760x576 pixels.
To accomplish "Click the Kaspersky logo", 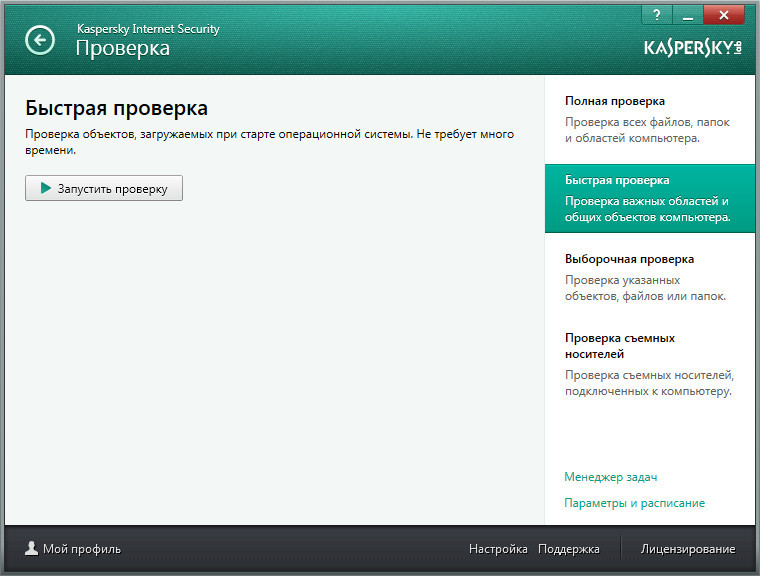I will (x=692, y=48).
